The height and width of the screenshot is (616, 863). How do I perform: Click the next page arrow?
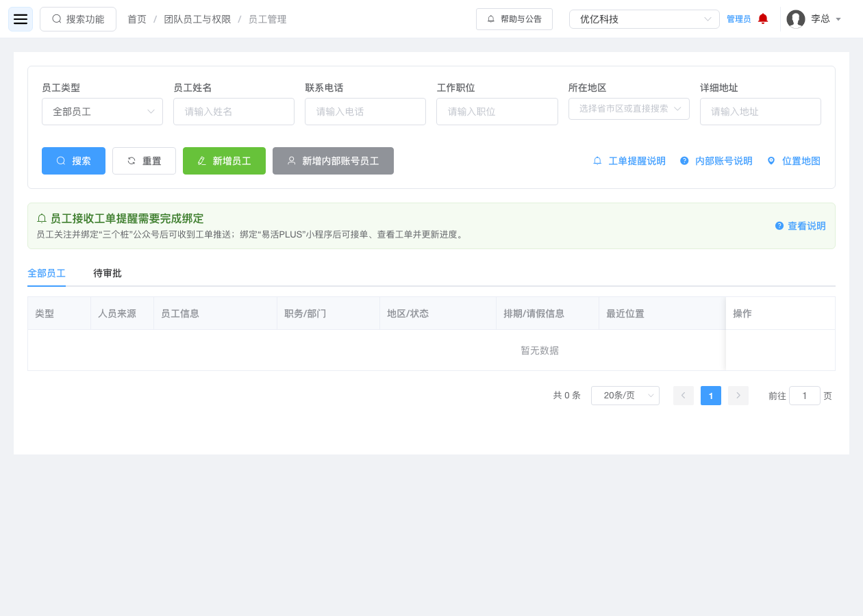point(738,396)
